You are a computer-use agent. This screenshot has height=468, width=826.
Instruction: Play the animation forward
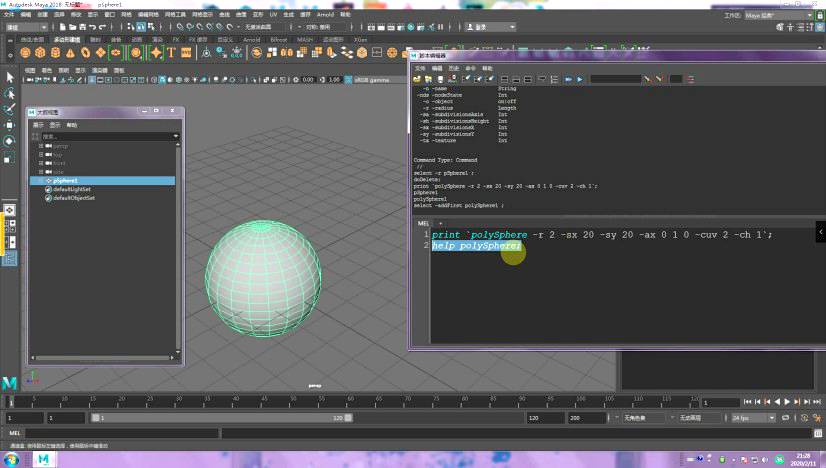pyautogui.click(x=787, y=402)
